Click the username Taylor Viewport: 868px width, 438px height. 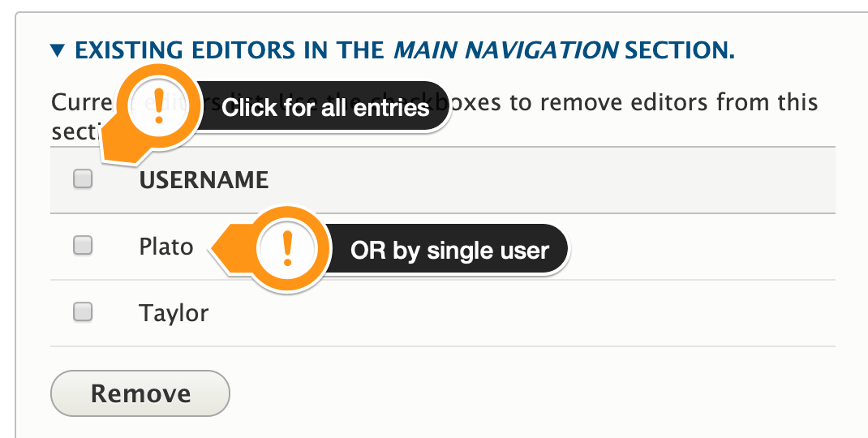(174, 312)
